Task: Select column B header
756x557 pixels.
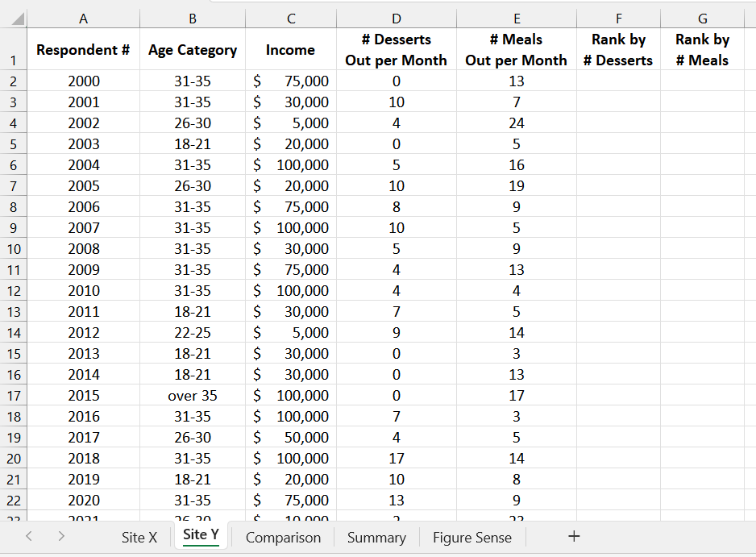Action: click(193, 19)
